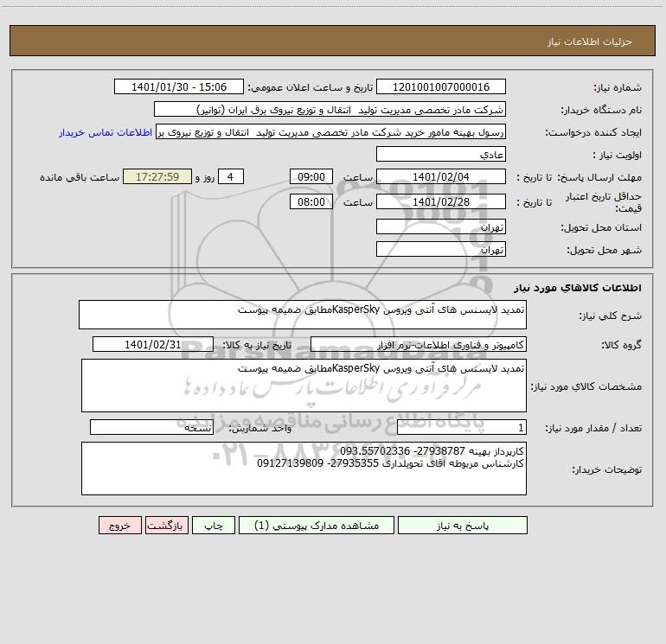This screenshot has width=666, height=644.
Task: Click the 'جزئیات اطلاعات نیاز' header title
Action: 590,41
